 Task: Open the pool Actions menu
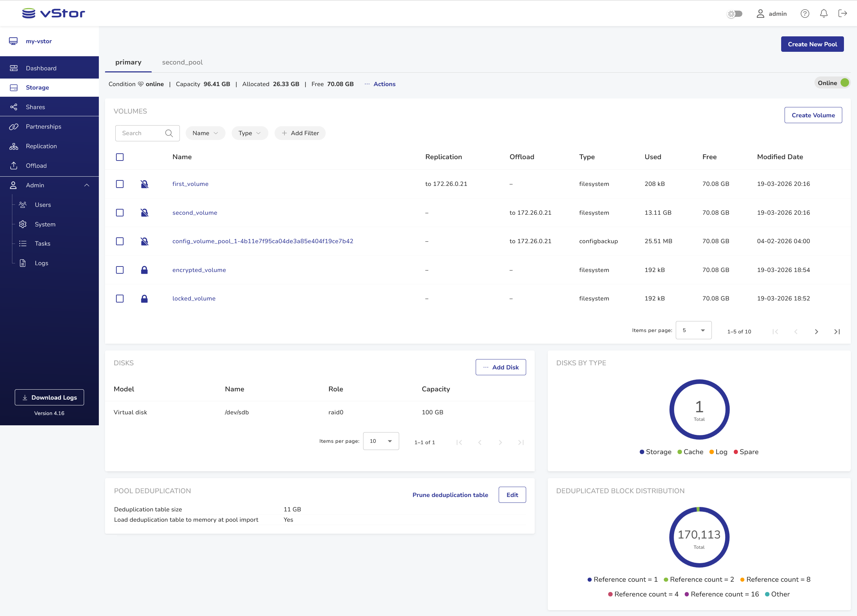pyautogui.click(x=380, y=84)
